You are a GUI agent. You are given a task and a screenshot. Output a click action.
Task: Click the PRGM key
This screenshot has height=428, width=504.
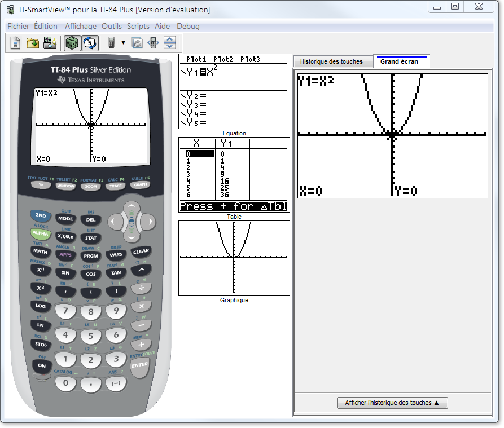click(x=91, y=256)
